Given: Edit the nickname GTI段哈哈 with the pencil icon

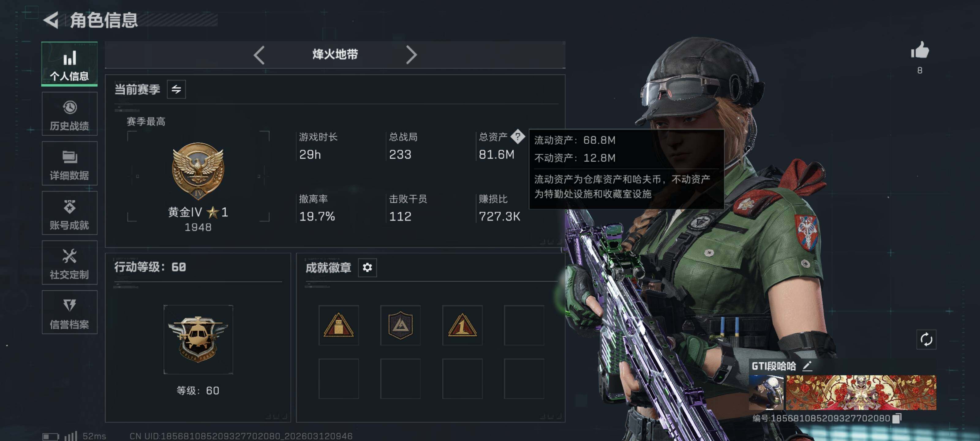Looking at the screenshot, I should [x=807, y=366].
